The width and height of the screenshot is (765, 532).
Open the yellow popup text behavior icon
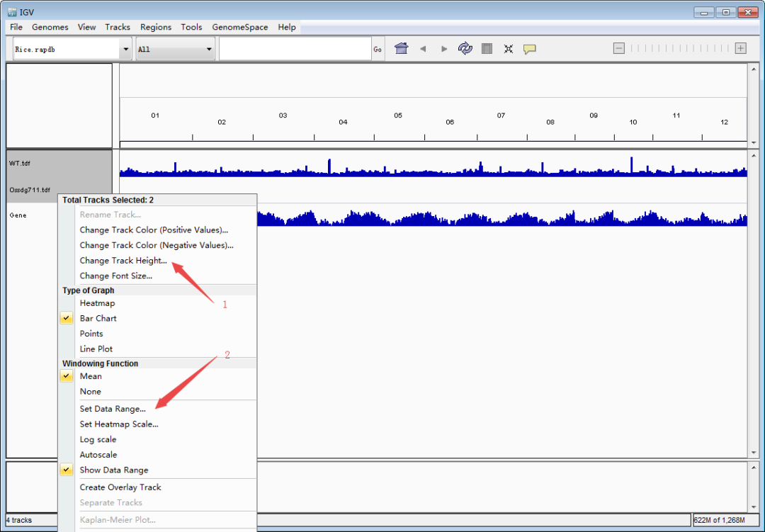530,48
